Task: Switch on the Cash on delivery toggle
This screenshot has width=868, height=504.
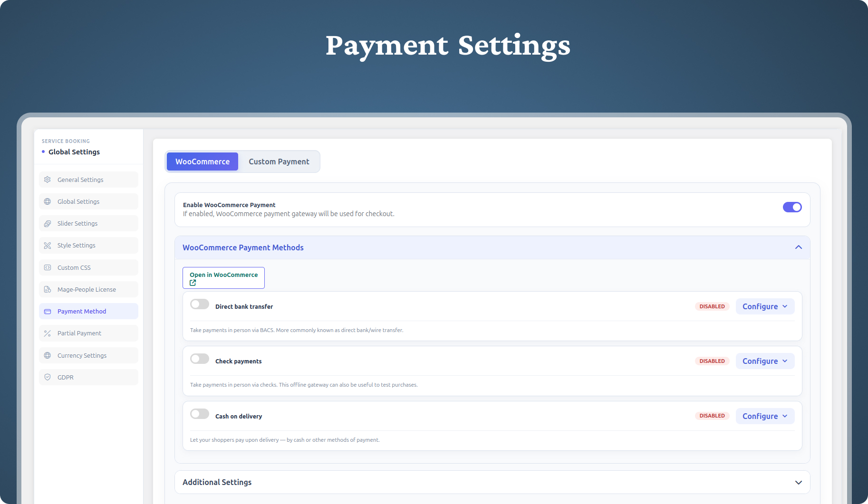Action: point(200,414)
